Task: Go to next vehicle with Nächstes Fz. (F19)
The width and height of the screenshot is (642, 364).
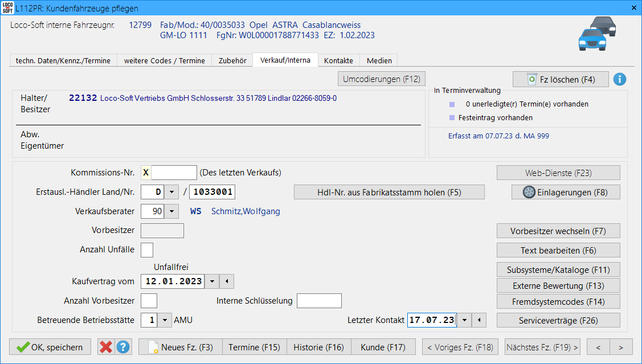Action: tap(542, 347)
